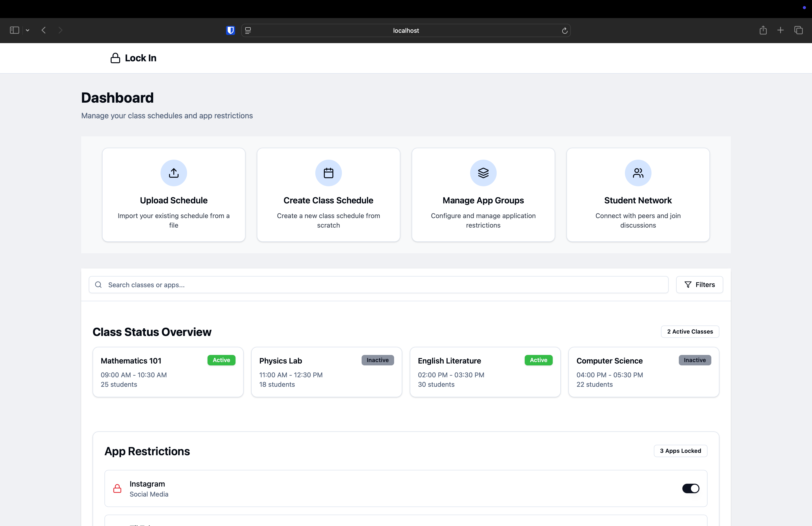Open the Filters menu
This screenshot has height=526, width=812.
tap(699, 285)
